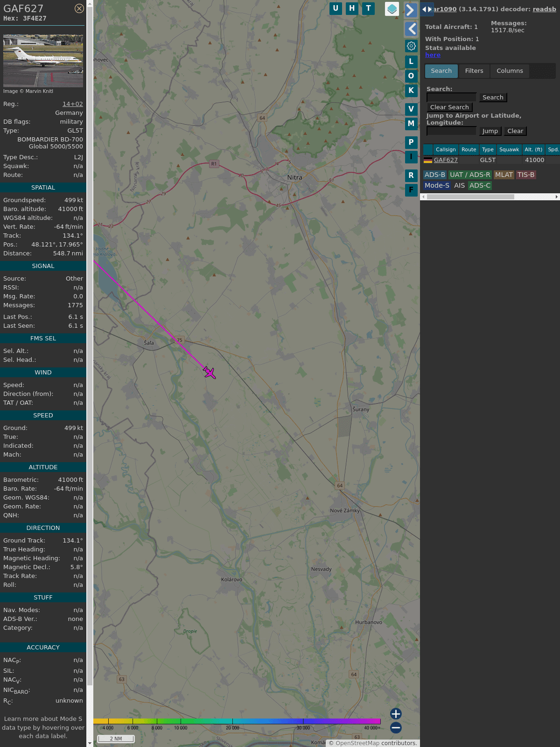
Task: Select the magenta aircraft icon on map
Action: pyautogui.click(x=209, y=373)
